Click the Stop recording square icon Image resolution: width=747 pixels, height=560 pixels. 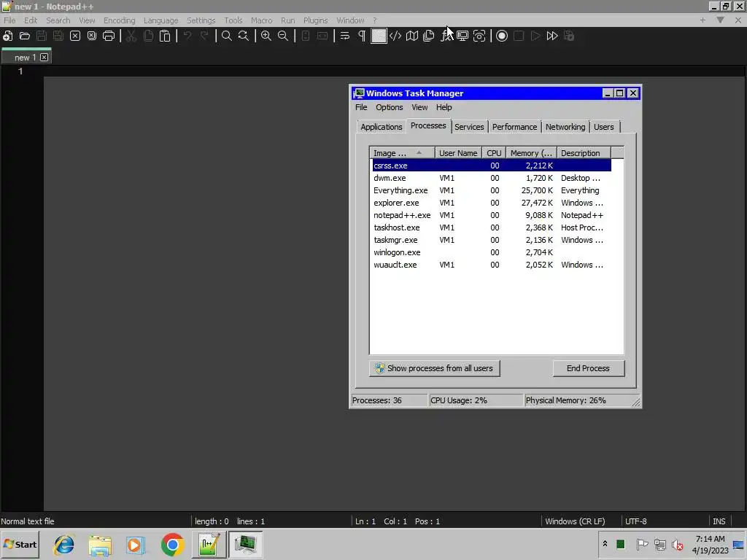coord(519,36)
